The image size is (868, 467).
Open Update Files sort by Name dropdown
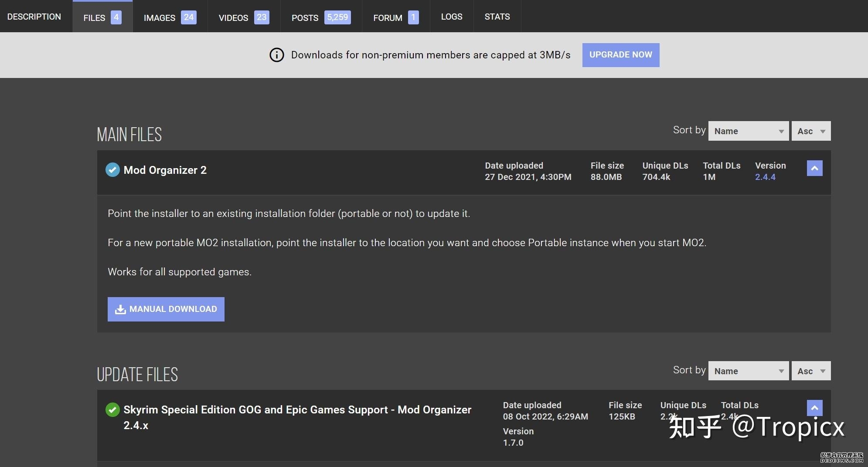point(748,371)
